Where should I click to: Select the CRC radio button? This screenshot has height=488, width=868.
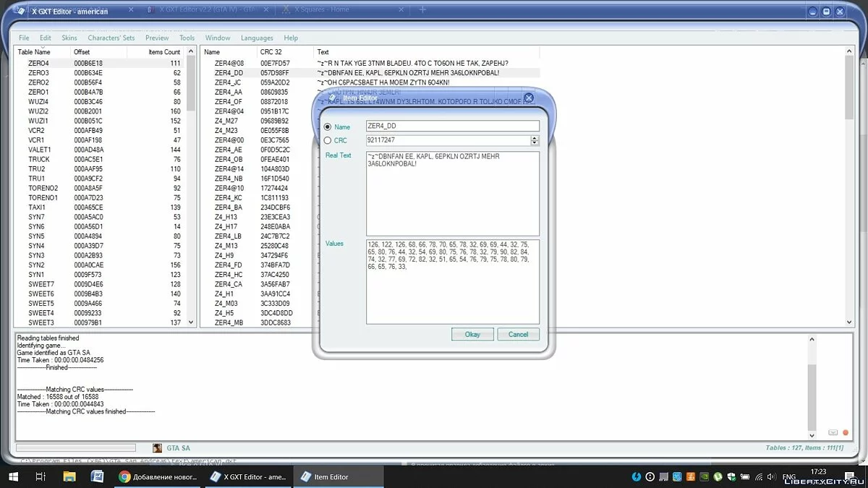[328, 140]
